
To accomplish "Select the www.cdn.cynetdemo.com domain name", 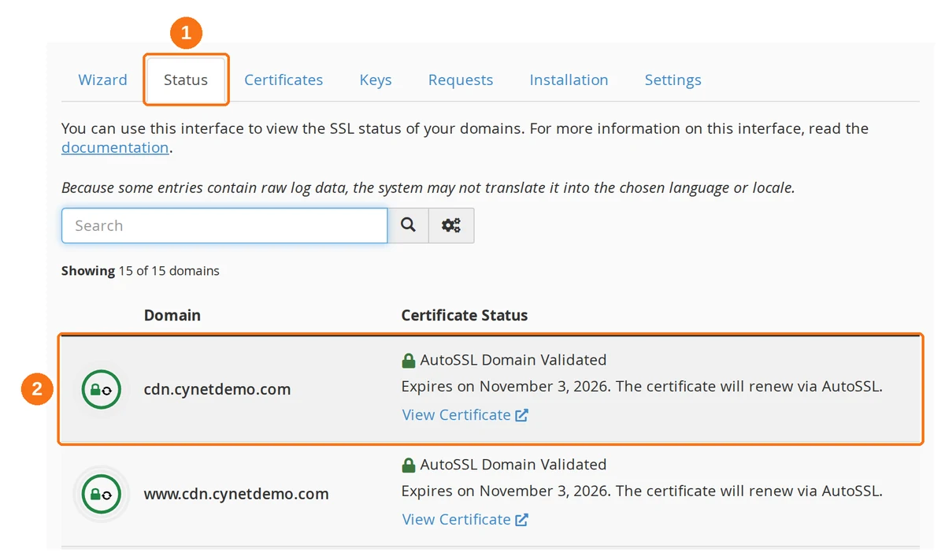I will [x=236, y=494].
